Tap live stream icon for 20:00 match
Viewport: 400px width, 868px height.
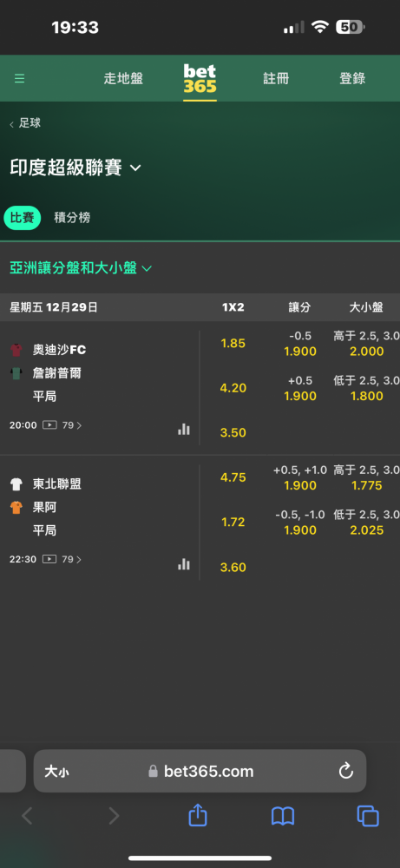(49, 425)
